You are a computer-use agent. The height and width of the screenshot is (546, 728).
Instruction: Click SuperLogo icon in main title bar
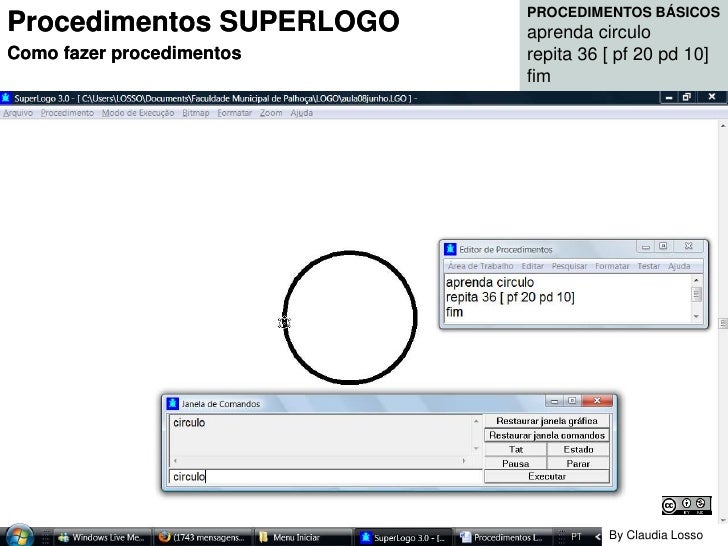(x=6, y=98)
